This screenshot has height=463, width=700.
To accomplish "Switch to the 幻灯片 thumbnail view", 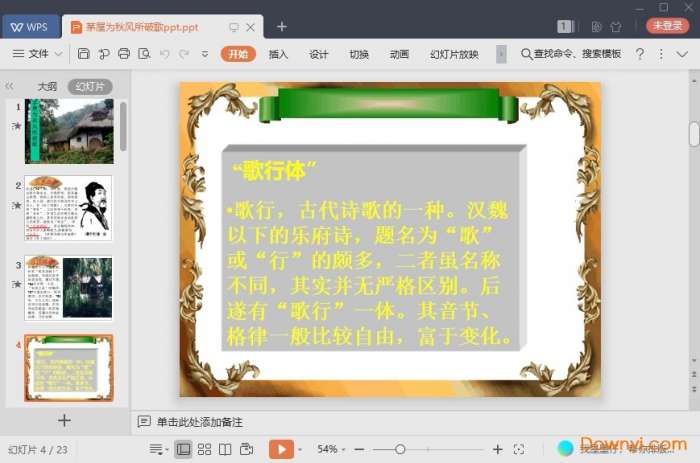I will pos(90,86).
